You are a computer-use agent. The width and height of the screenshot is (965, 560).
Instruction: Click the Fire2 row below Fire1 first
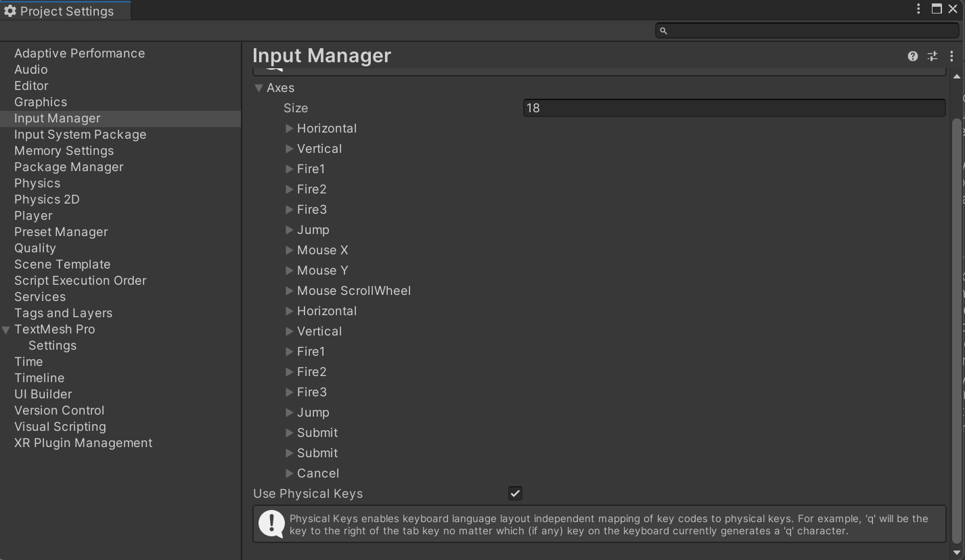[311, 189]
